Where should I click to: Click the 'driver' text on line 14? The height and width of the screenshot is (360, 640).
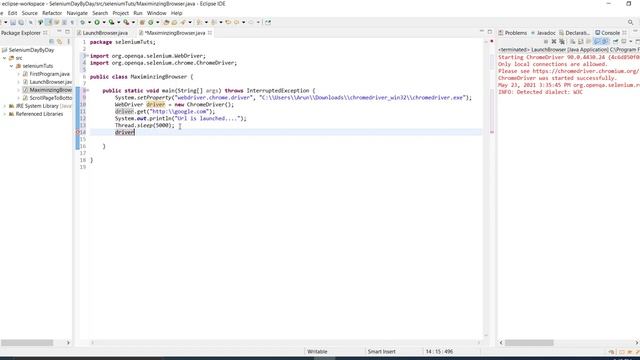point(124,132)
